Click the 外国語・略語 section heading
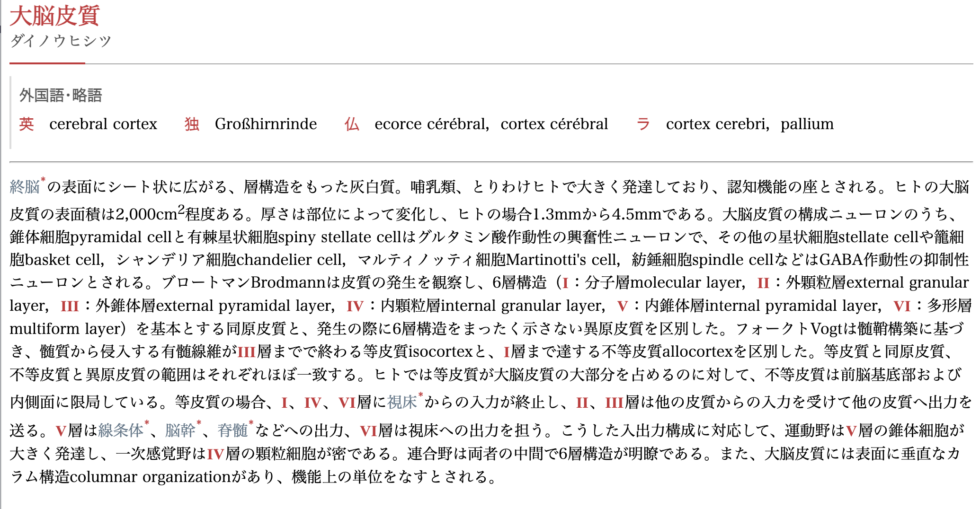The image size is (980, 509). tap(61, 96)
